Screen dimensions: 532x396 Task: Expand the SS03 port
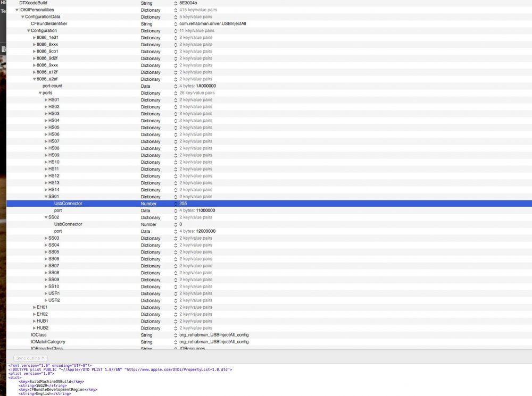46,238
